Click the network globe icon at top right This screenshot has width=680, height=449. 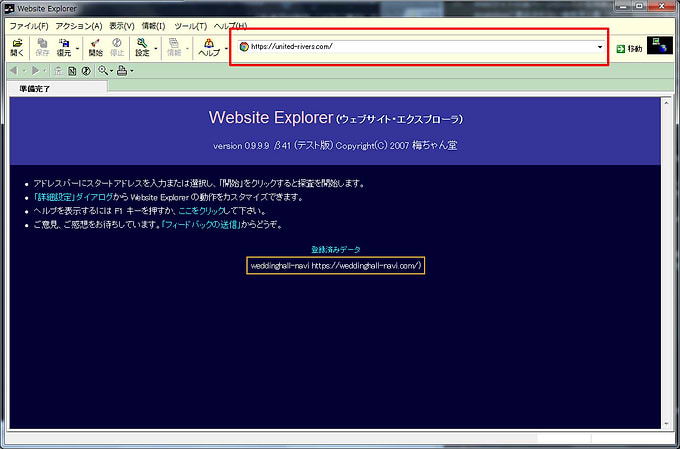[660, 46]
